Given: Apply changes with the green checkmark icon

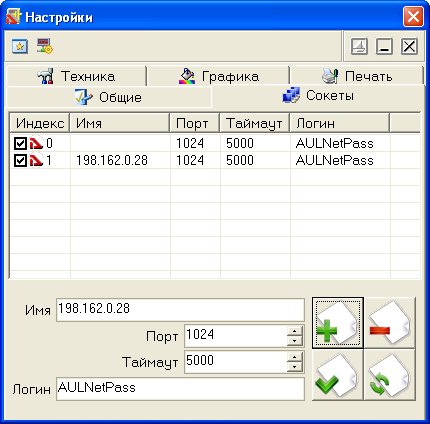Looking at the screenshot, I should click(338, 375).
